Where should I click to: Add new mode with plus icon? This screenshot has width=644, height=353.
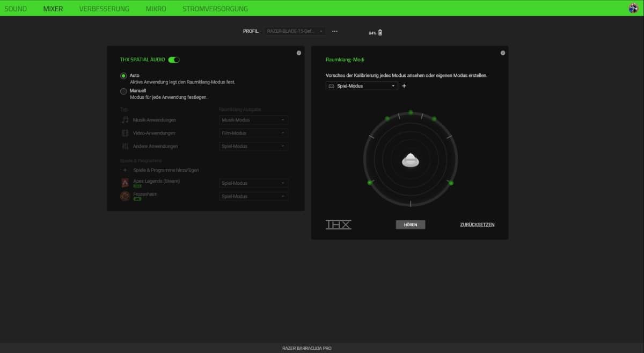[x=404, y=86]
